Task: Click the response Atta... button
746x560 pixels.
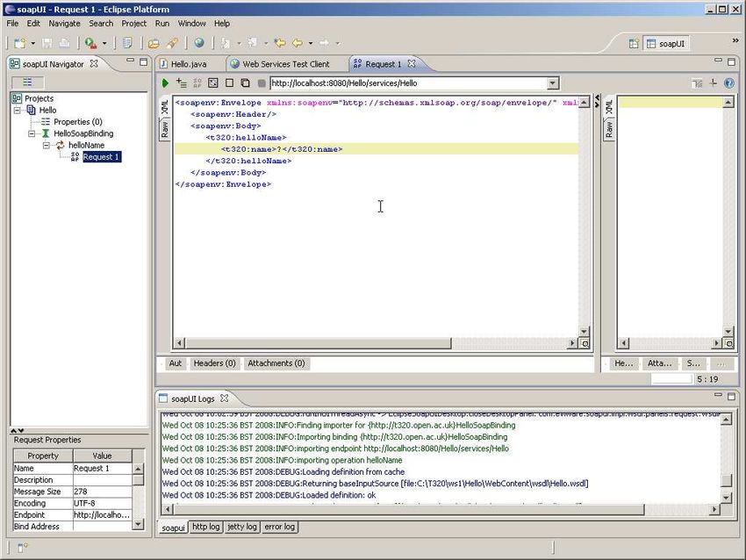Action: (659, 363)
